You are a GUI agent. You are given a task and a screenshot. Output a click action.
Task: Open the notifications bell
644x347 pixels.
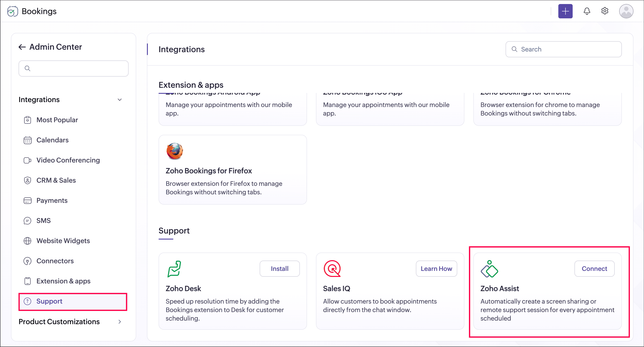pyautogui.click(x=587, y=11)
